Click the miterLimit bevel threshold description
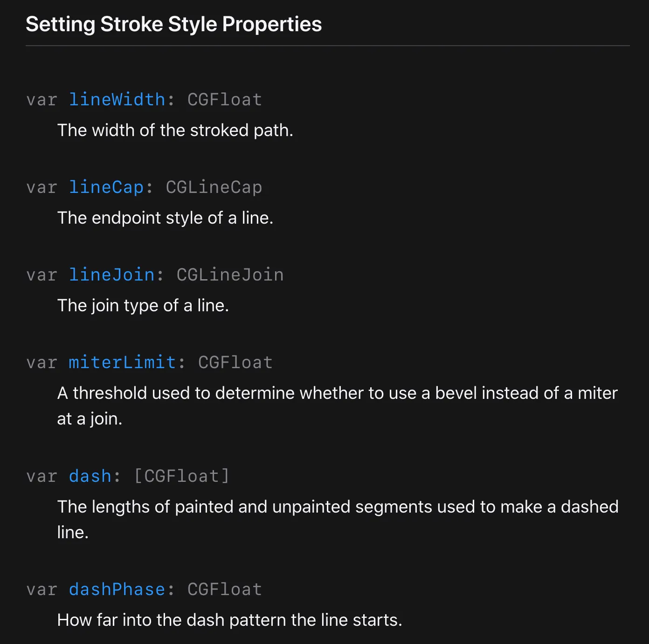The width and height of the screenshot is (649, 644). click(x=338, y=406)
